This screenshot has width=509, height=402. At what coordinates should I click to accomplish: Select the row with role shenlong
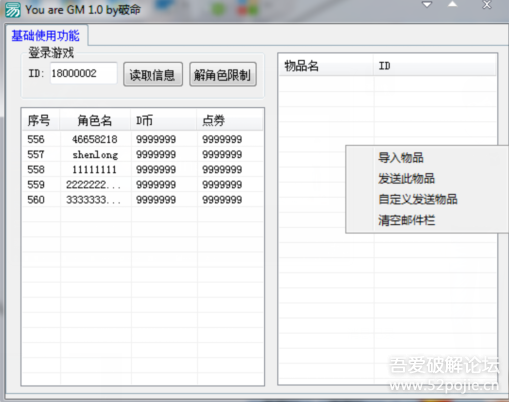click(143, 155)
